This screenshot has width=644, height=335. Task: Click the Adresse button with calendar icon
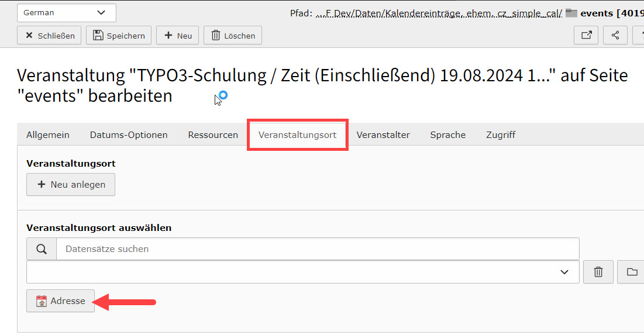pos(60,301)
